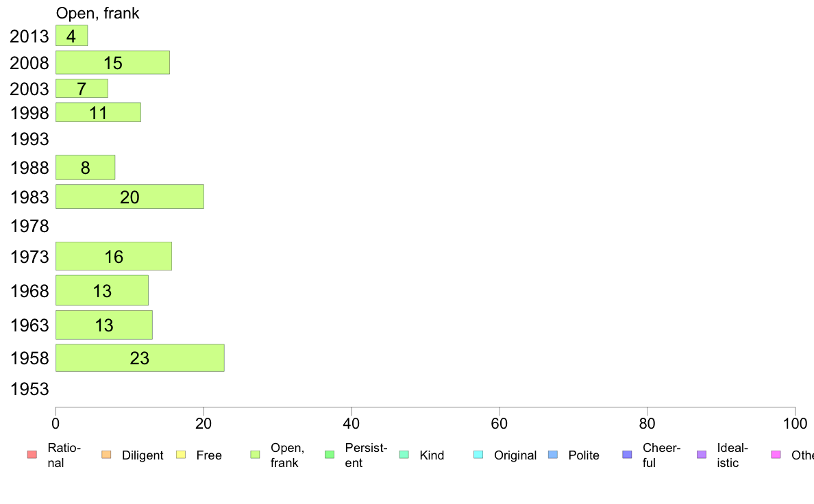Click the Persistent legend green swatch

tap(329, 455)
